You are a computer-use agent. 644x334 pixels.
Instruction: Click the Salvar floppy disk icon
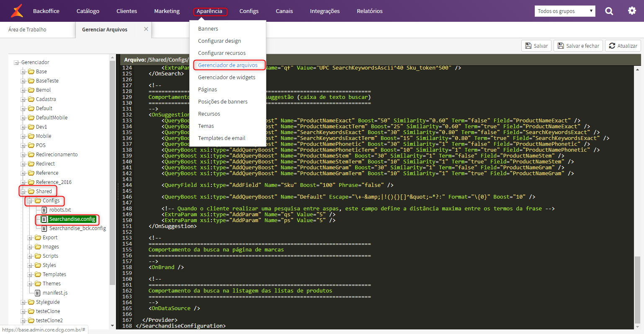[528, 46]
